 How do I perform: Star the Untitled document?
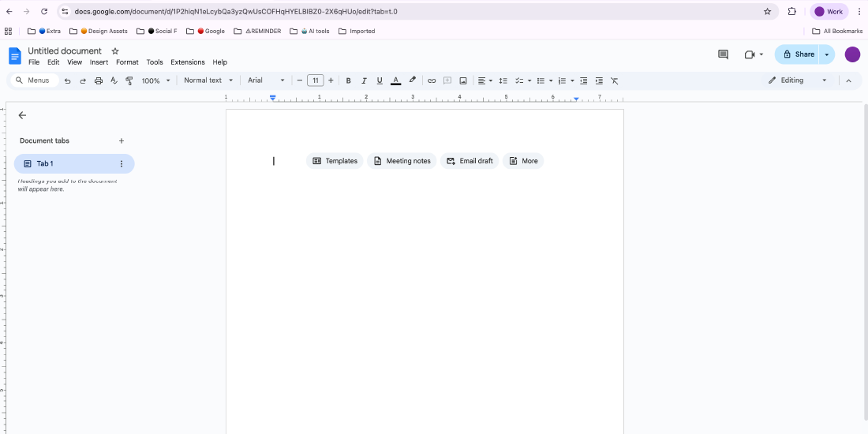click(115, 51)
